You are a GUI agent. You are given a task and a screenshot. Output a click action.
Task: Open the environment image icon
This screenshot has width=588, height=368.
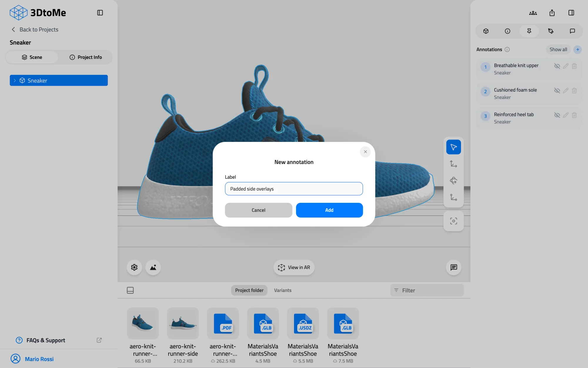click(x=153, y=267)
